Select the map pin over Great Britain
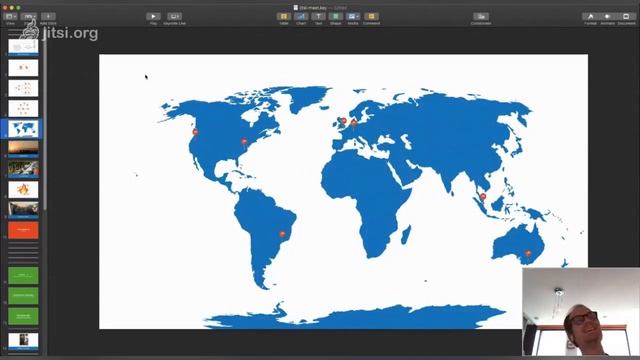 click(x=344, y=121)
